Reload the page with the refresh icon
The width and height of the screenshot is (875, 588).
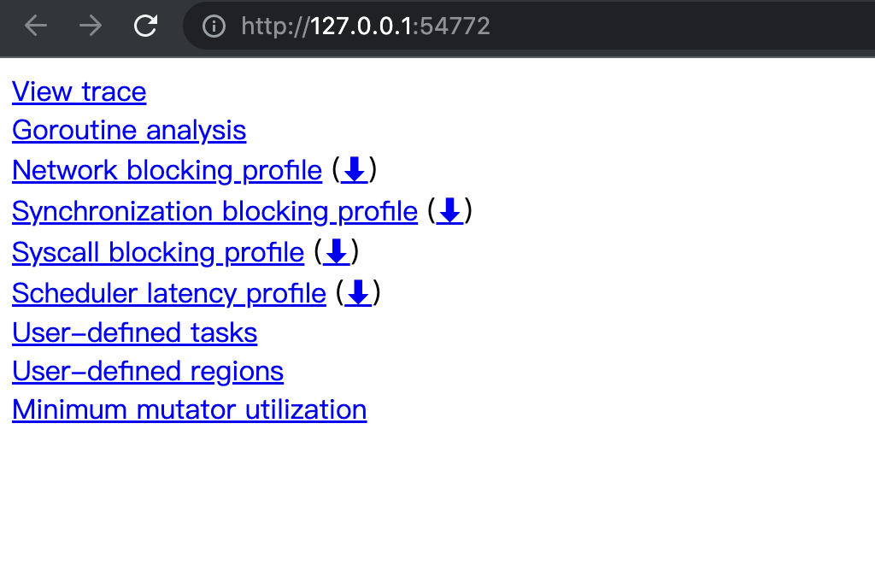(145, 26)
